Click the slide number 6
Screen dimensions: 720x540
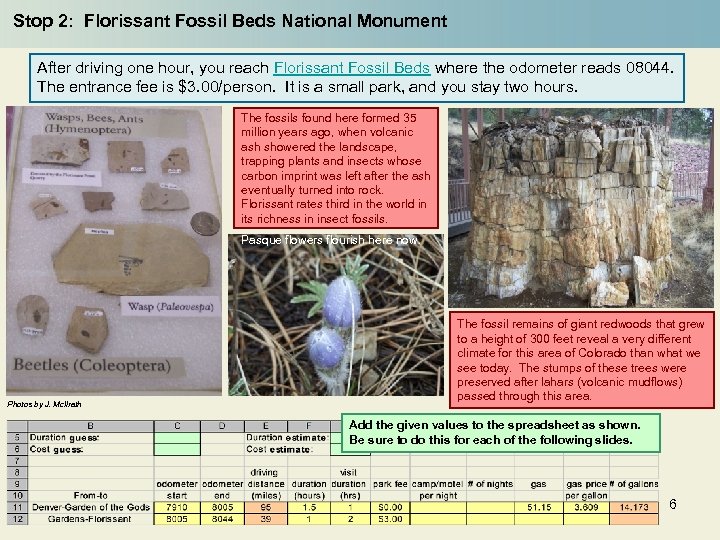[673, 504]
